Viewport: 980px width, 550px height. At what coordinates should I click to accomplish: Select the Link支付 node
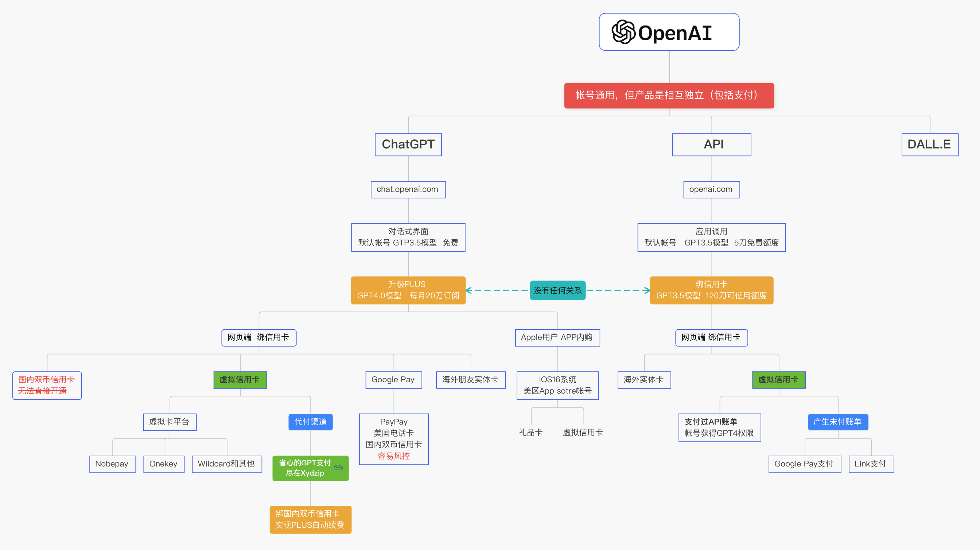coord(871,464)
